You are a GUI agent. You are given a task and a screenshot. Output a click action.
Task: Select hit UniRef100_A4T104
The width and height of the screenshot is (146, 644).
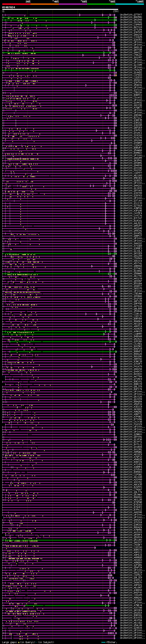point(131,306)
